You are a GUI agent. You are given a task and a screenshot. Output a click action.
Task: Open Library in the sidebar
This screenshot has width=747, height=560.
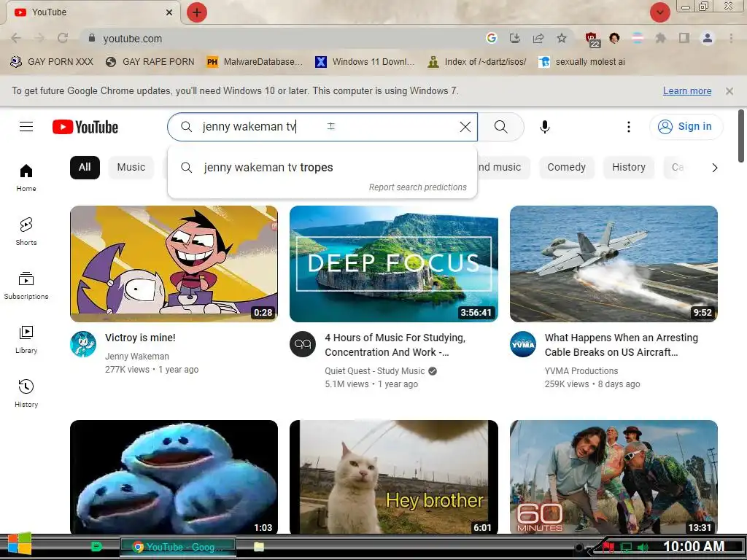point(26,340)
